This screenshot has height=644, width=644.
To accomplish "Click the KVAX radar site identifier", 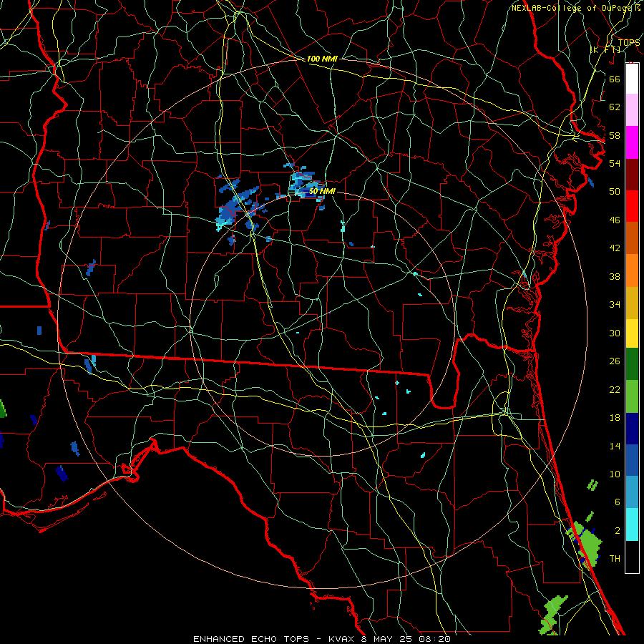I will pos(342,639).
